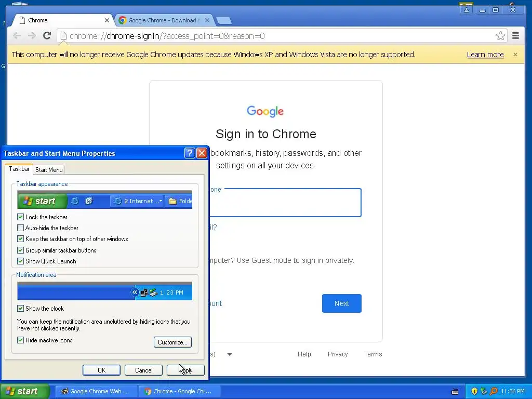532x399 pixels.
Task: Open the yellow security shield tray icon
Action: click(x=474, y=391)
